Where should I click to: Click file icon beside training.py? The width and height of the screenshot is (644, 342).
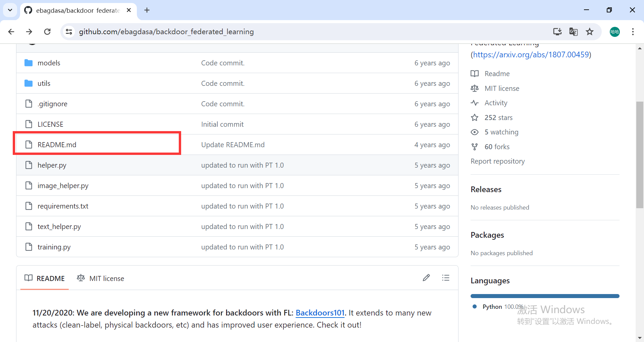click(29, 247)
